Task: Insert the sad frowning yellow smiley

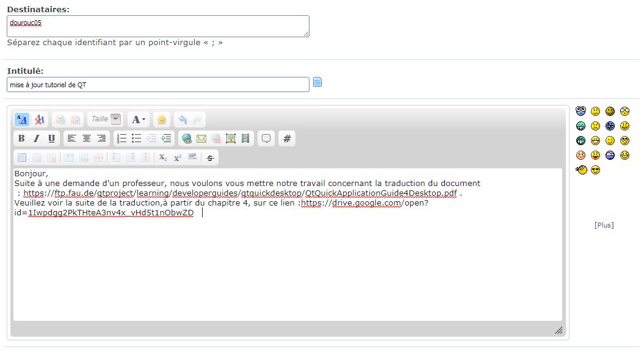Action: click(x=596, y=126)
